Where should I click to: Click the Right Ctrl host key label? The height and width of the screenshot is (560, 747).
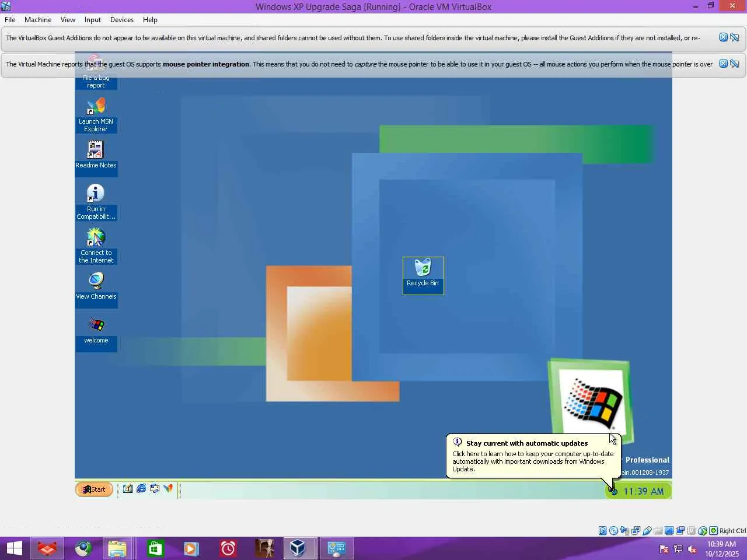[x=733, y=531]
